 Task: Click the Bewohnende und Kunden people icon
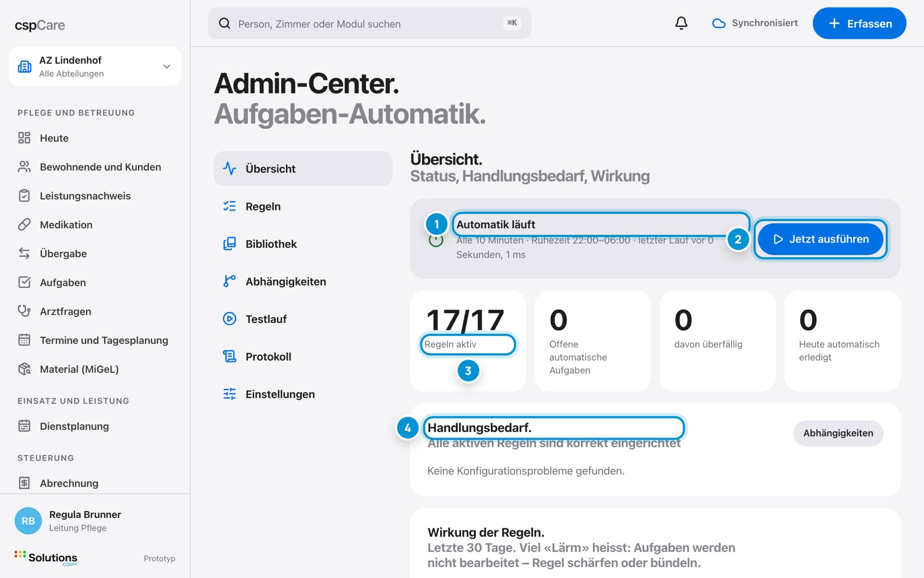tap(24, 166)
